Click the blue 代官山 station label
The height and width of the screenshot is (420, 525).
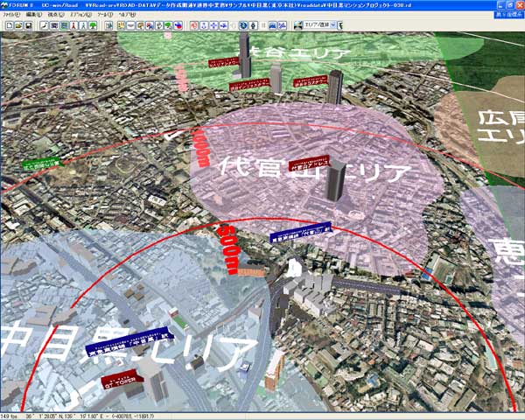coord(301,232)
